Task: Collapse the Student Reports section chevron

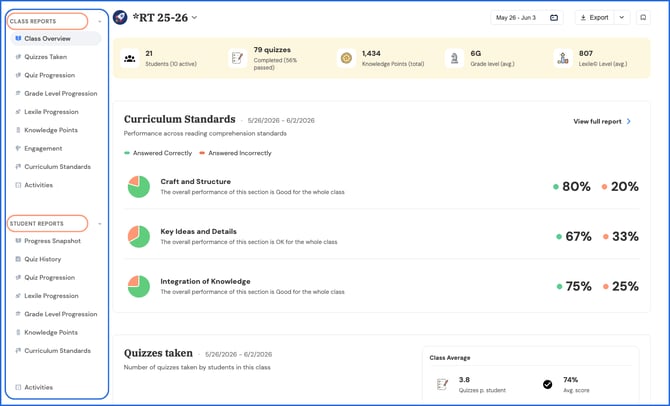Action: (100, 224)
